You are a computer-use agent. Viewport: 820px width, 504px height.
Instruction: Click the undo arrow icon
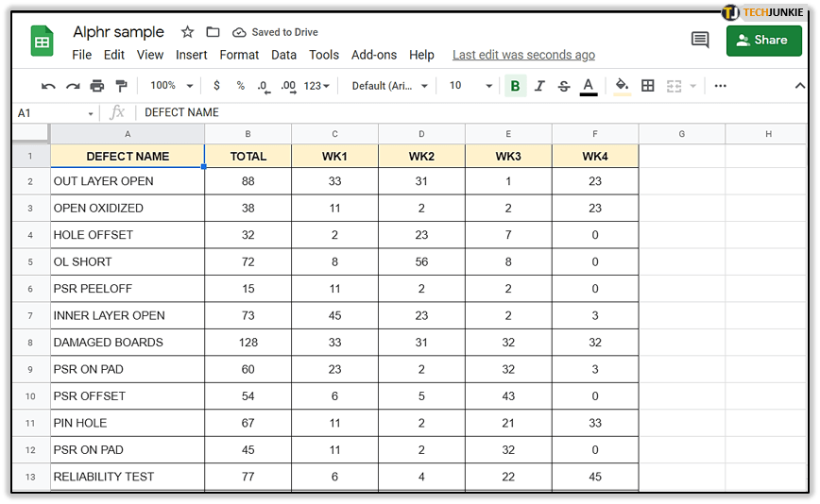point(48,86)
